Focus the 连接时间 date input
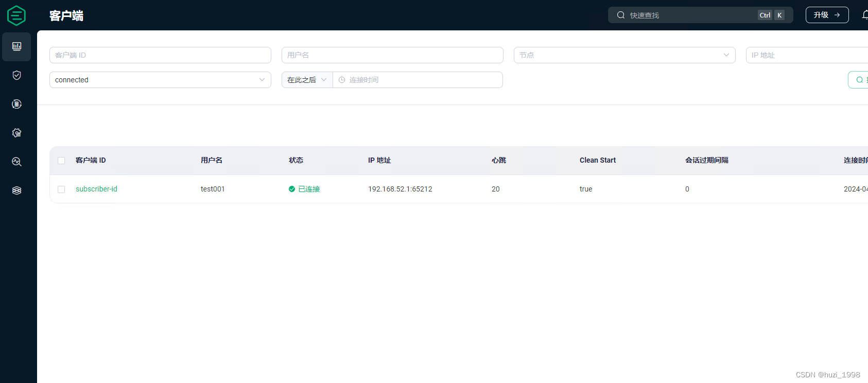 pos(418,80)
